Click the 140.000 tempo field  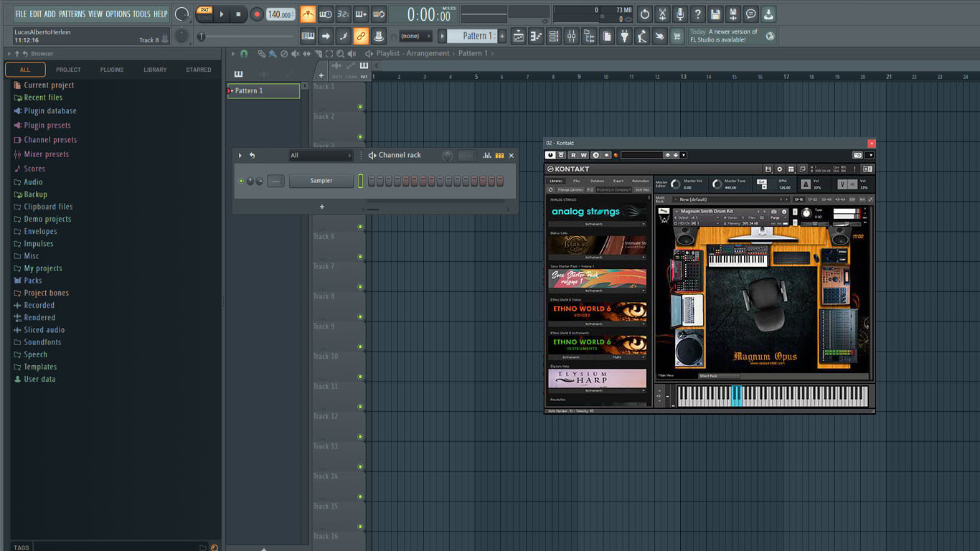[x=281, y=14]
